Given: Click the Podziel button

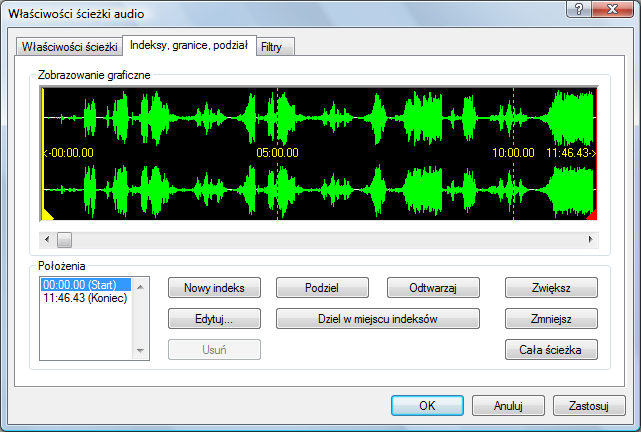Looking at the screenshot, I should pos(322,288).
